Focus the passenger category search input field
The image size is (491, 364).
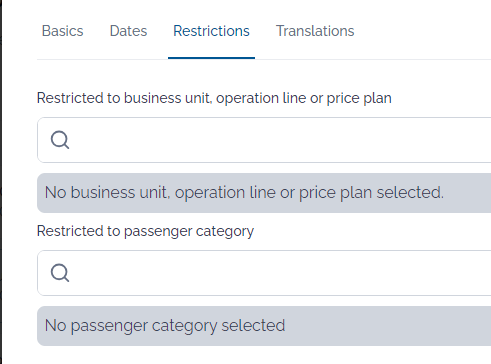click(264, 273)
